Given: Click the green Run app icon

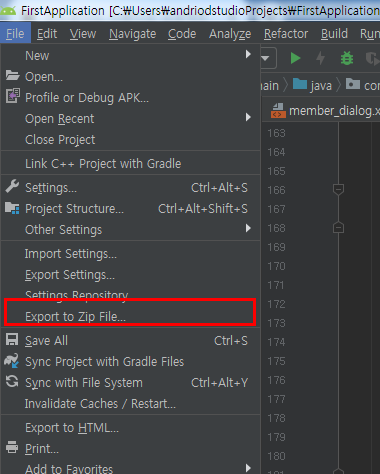Looking at the screenshot, I should 295,58.
